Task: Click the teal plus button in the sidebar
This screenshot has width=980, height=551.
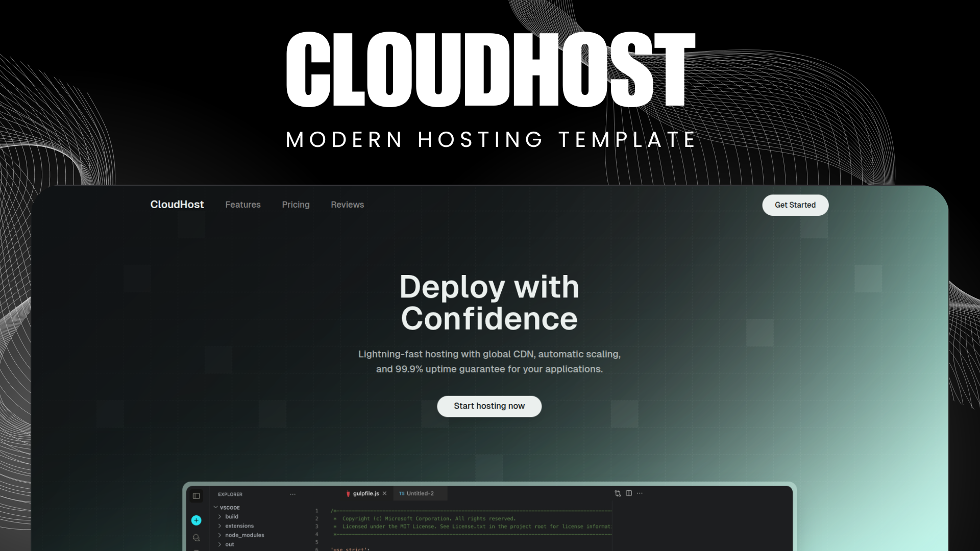Action: pos(196,520)
